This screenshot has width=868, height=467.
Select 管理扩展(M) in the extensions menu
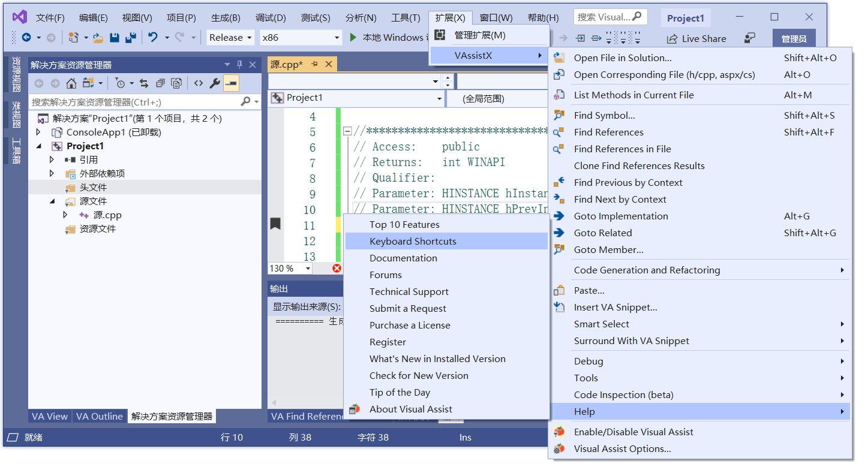pyautogui.click(x=480, y=35)
